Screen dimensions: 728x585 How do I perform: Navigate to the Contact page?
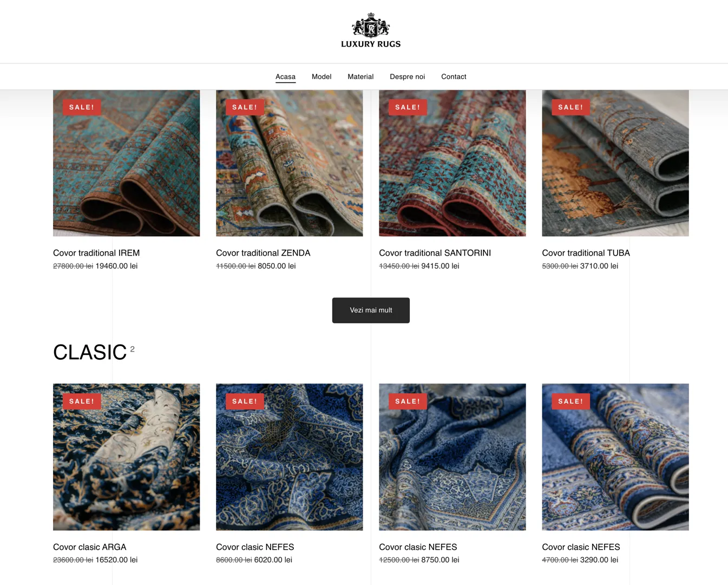pos(454,77)
